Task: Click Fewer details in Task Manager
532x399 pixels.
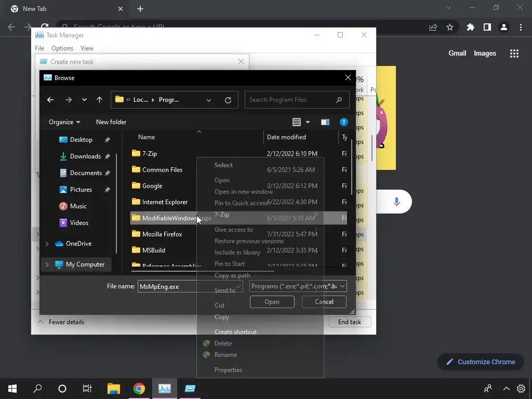Action: pos(61,322)
